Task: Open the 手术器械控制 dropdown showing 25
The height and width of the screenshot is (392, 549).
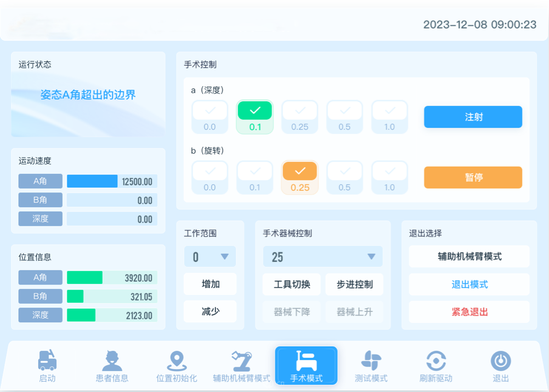Action: click(322, 257)
